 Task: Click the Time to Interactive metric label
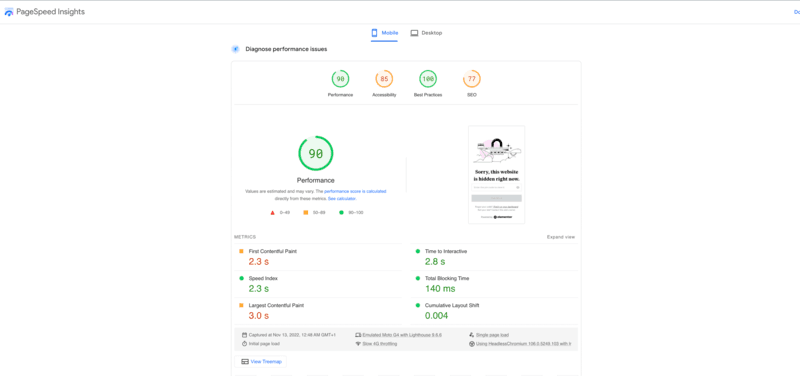(446, 252)
